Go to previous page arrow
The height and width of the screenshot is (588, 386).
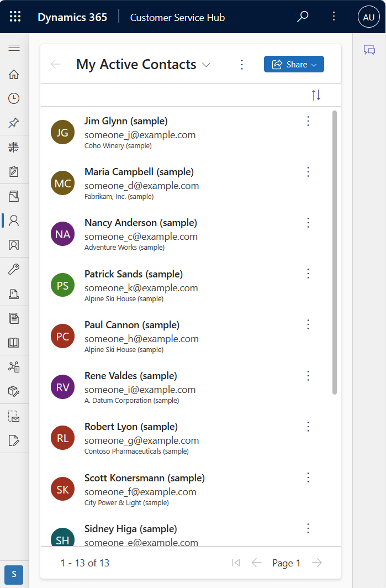257,563
